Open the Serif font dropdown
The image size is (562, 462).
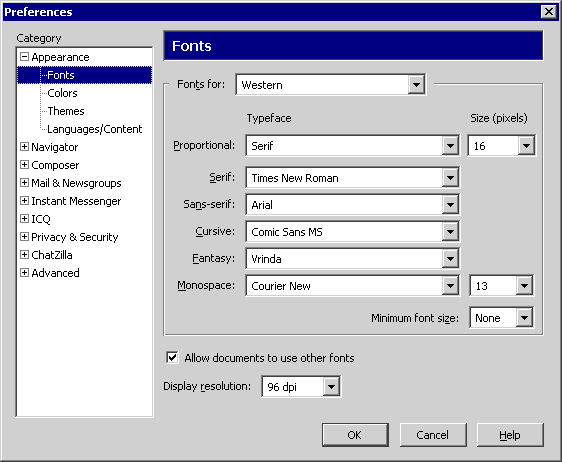(x=352, y=177)
